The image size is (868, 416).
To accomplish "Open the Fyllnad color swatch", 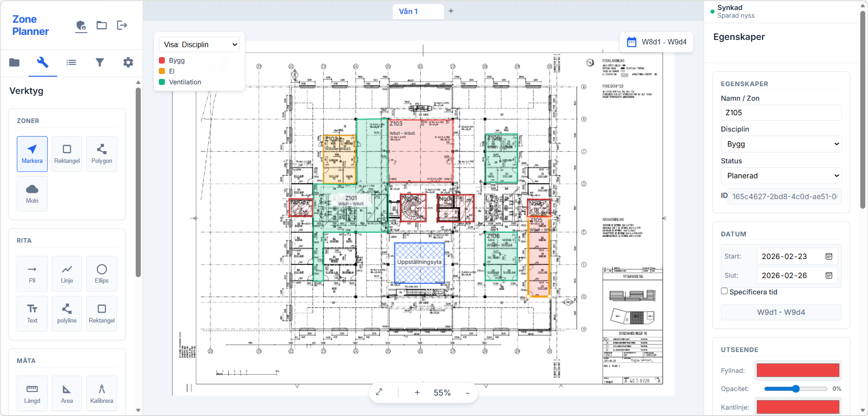I will click(797, 370).
